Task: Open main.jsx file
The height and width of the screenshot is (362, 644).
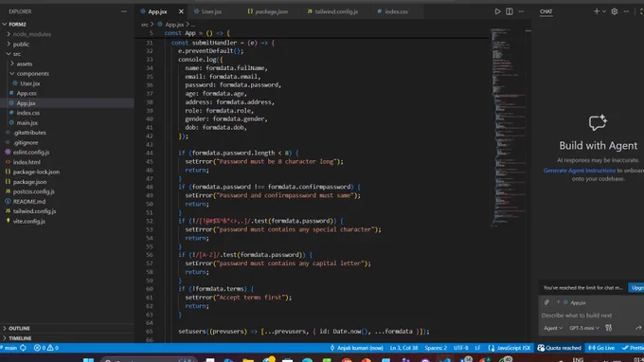Action: point(27,122)
